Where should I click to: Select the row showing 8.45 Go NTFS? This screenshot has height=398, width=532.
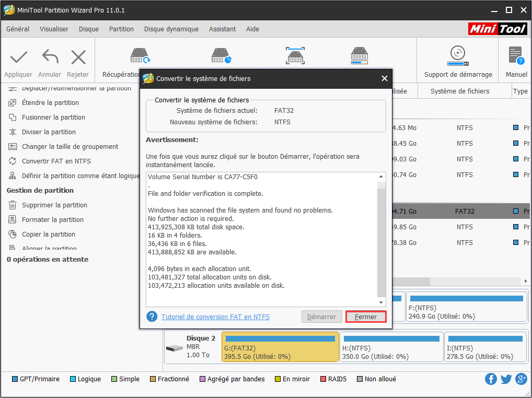click(x=461, y=144)
